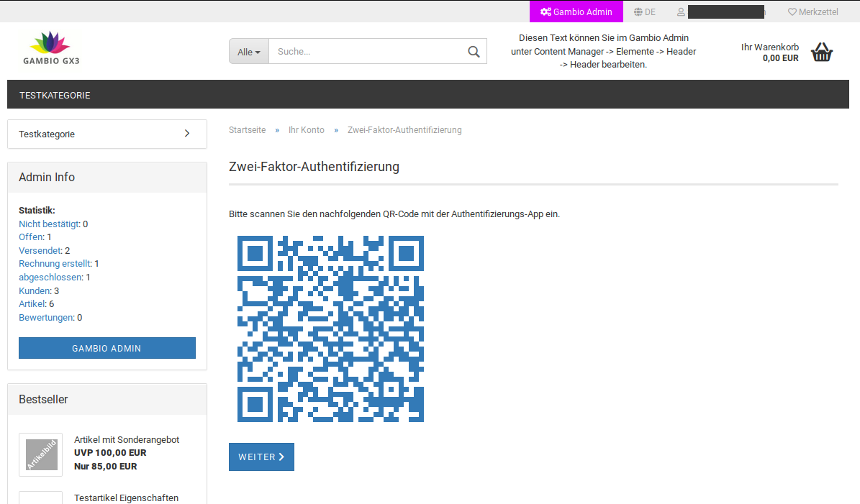Viewport: 860px width, 504px height.
Task: Go to Startseite breadcrumb
Action: [247, 130]
